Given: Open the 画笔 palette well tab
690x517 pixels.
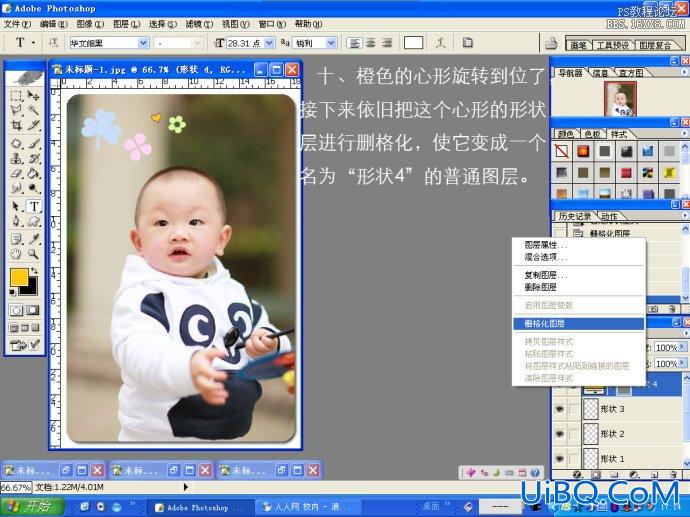Looking at the screenshot, I should coord(578,45).
